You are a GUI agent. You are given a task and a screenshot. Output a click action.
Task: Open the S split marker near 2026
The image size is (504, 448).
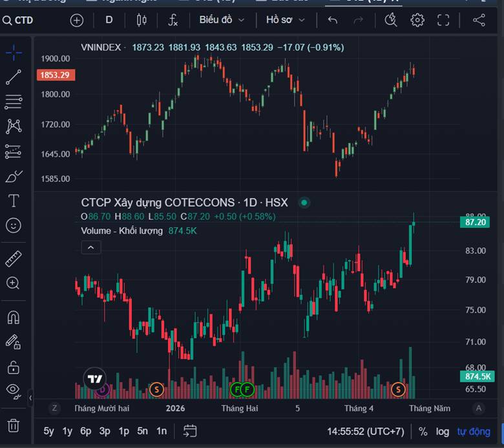156,390
